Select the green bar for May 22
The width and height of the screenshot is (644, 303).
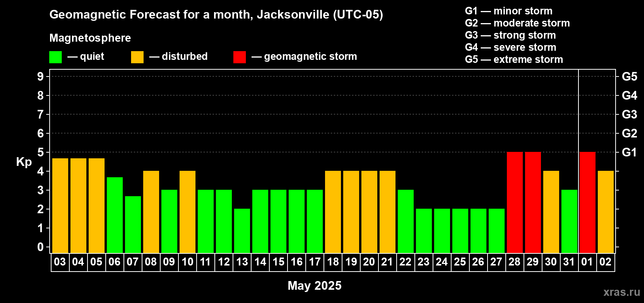click(406, 222)
